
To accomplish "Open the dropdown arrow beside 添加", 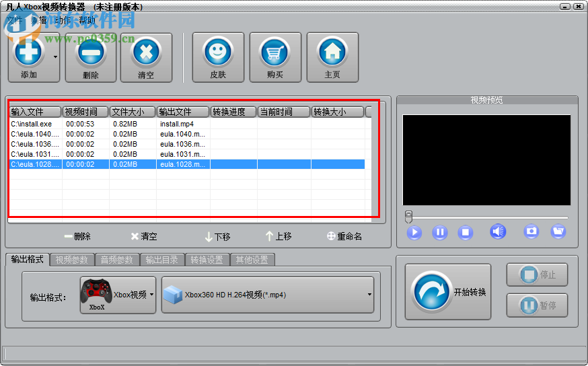I will coord(55,57).
